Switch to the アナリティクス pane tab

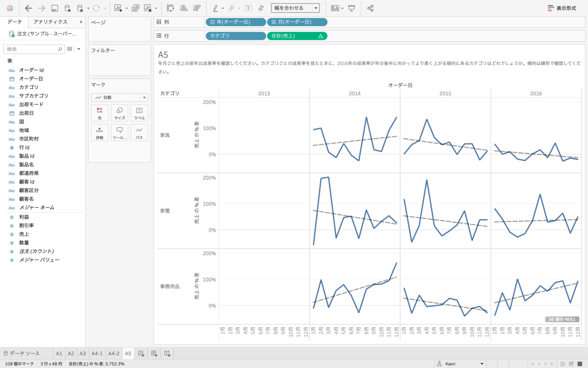tap(51, 22)
